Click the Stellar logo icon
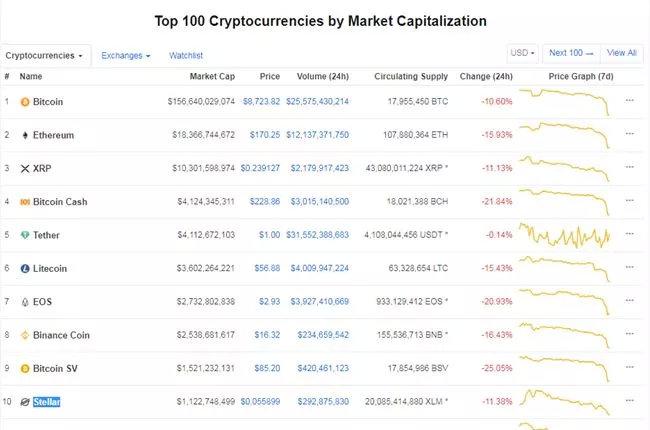This screenshot has width=650, height=430. pos(25,402)
